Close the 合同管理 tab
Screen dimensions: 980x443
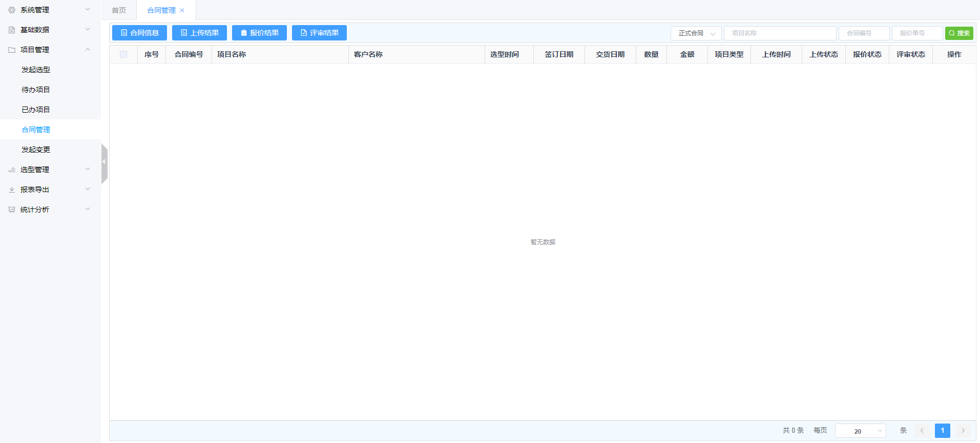point(182,10)
